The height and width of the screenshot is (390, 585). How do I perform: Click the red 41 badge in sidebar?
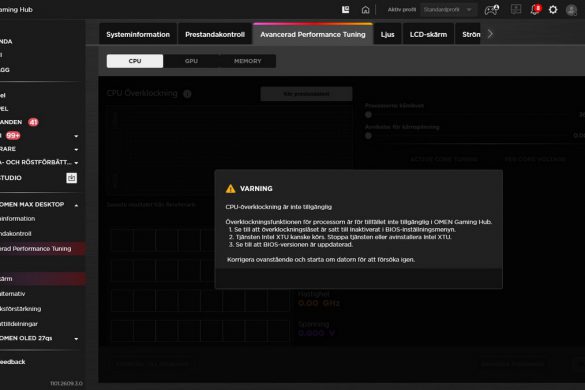tap(33, 122)
